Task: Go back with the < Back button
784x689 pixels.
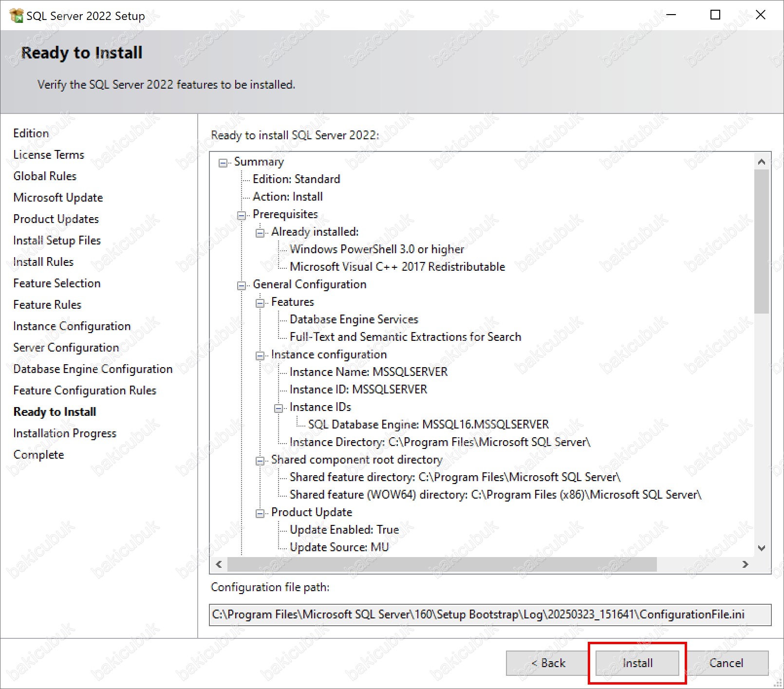Action: (547, 663)
